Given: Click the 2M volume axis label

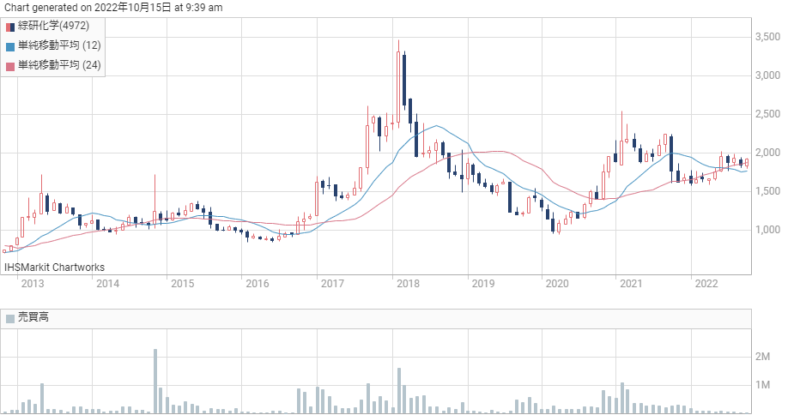Looking at the screenshot, I should [x=763, y=357].
